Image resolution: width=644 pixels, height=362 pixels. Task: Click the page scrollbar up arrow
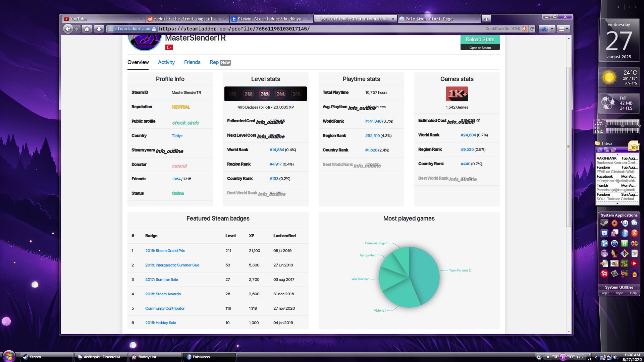(x=569, y=38)
